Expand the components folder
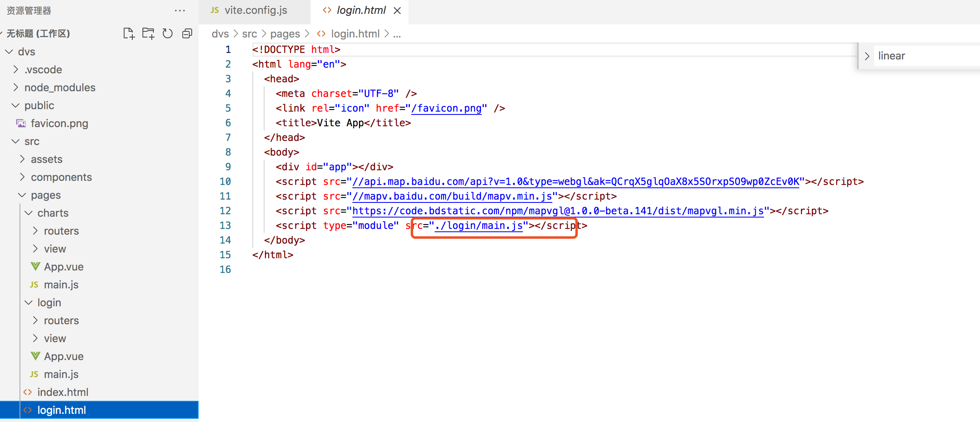 pyautogui.click(x=22, y=177)
